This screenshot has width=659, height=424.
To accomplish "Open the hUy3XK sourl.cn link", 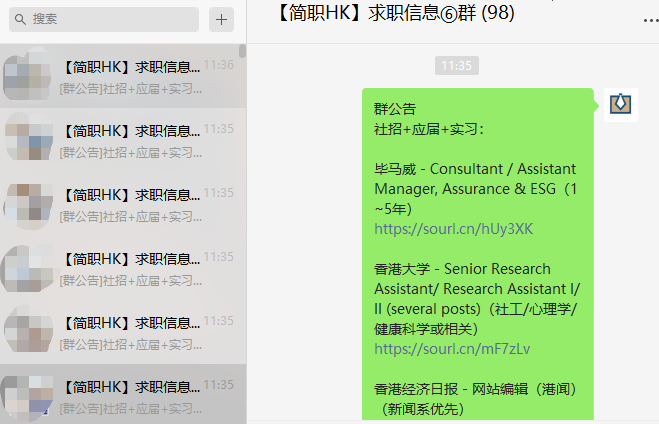I will pos(453,229).
